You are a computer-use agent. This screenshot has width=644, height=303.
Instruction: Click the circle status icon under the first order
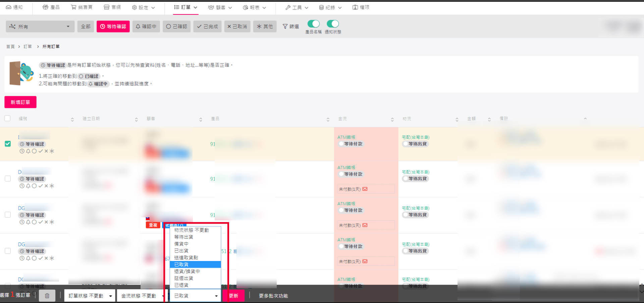[35, 151]
